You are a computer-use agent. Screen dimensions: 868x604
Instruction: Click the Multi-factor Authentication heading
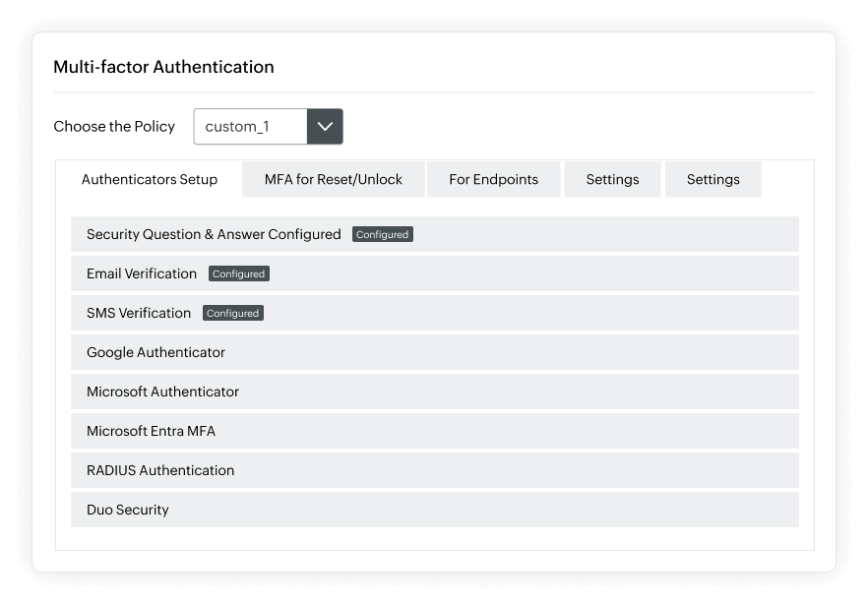coord(164,67)
